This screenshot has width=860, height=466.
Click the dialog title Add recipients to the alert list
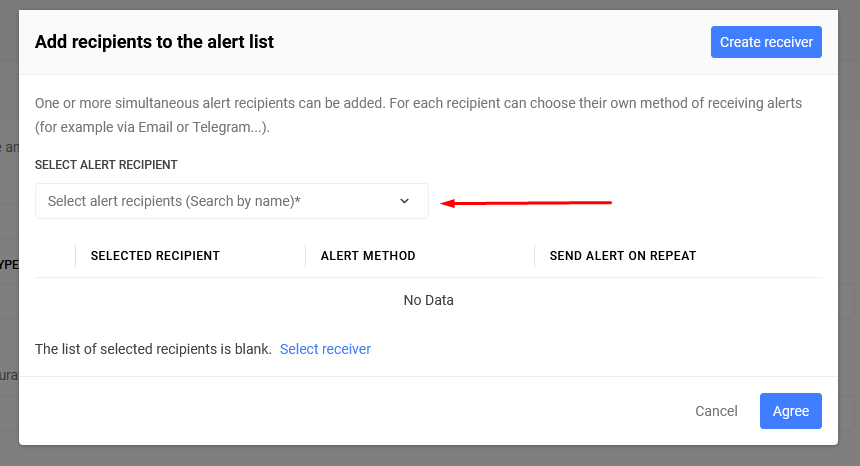(x=154, y=42)
